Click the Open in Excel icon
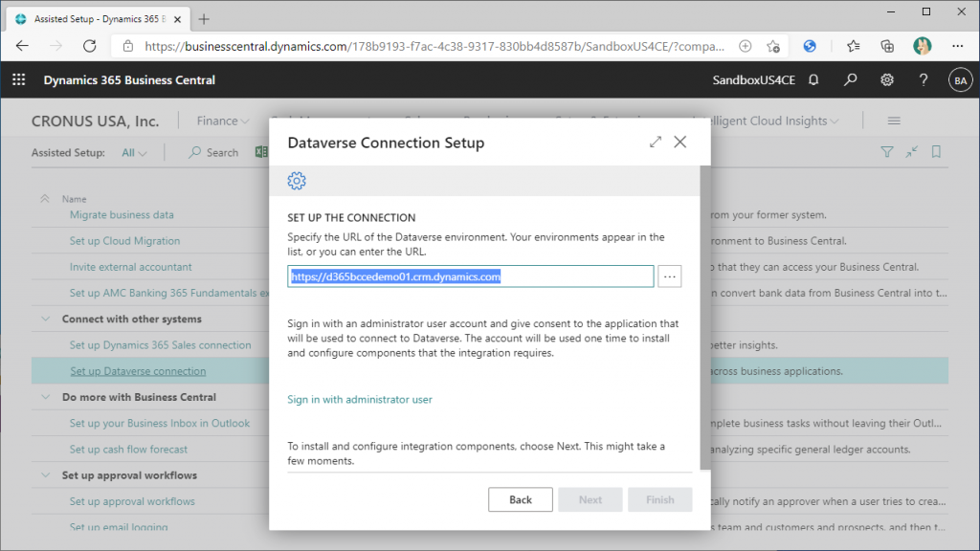This screenshot has width=980, height=551. pyautogui.click(x=261, y=152)
